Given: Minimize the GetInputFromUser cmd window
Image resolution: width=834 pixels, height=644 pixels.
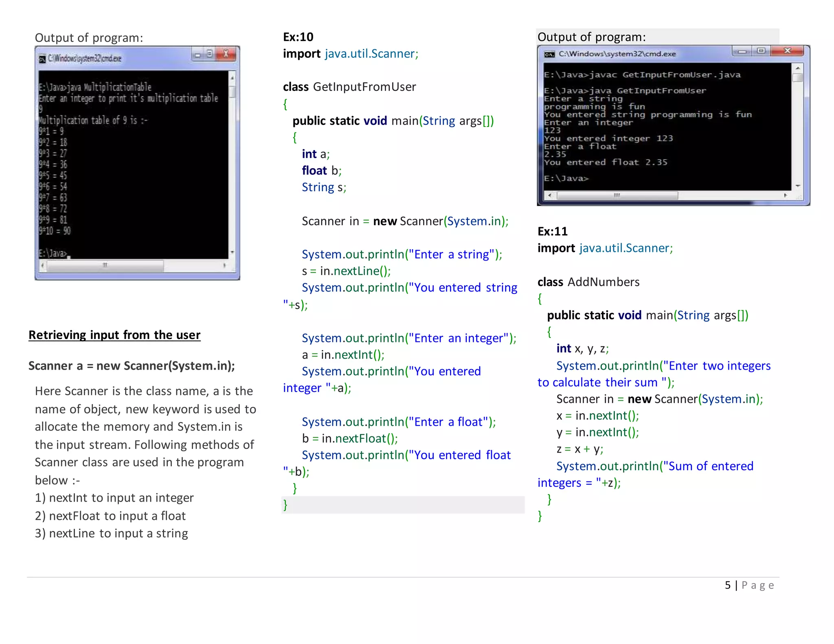Looking at the screenshot, I should (742, 51).
